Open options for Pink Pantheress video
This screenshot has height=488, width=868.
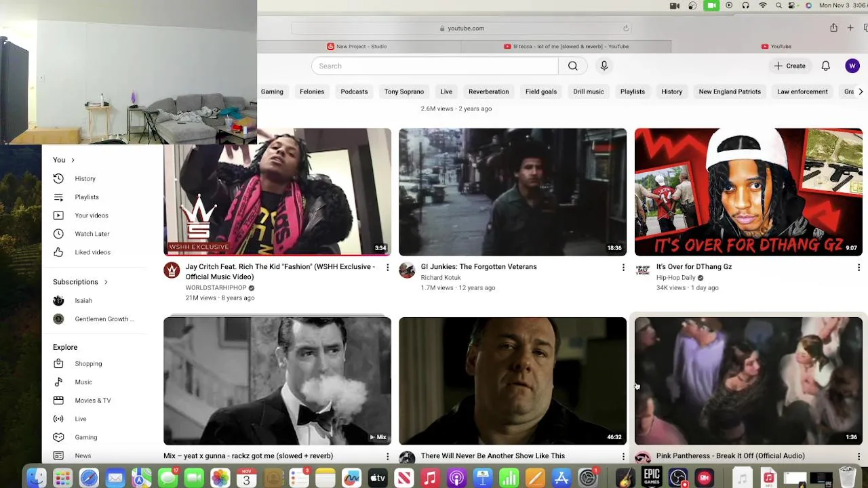pos(859,457)
